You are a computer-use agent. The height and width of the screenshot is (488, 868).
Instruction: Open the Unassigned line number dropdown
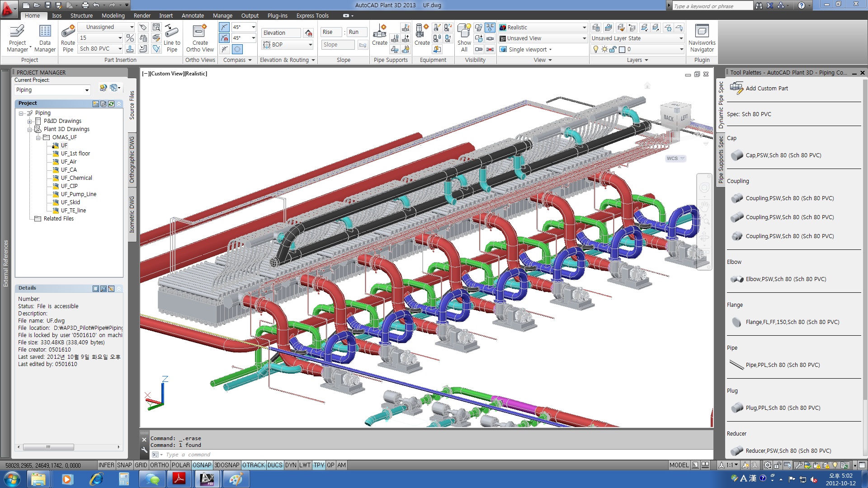(132, 27)
